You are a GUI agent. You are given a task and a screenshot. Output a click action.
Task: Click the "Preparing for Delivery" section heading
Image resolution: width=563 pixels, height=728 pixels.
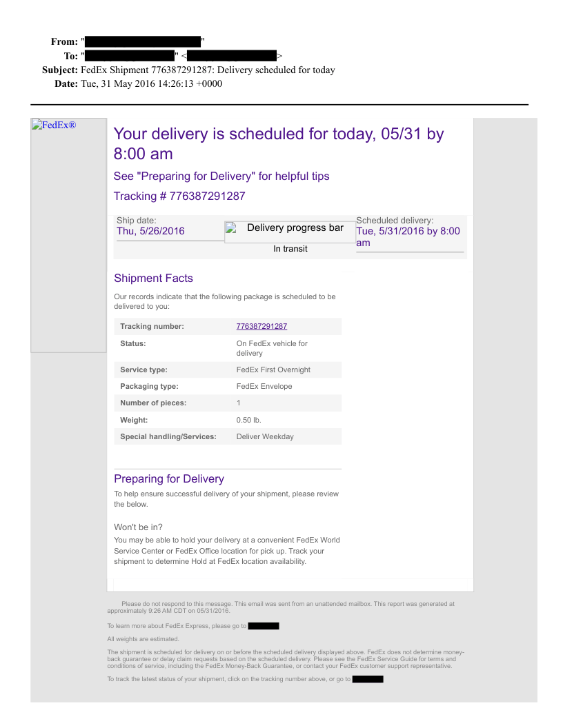(x=169, y=479)
